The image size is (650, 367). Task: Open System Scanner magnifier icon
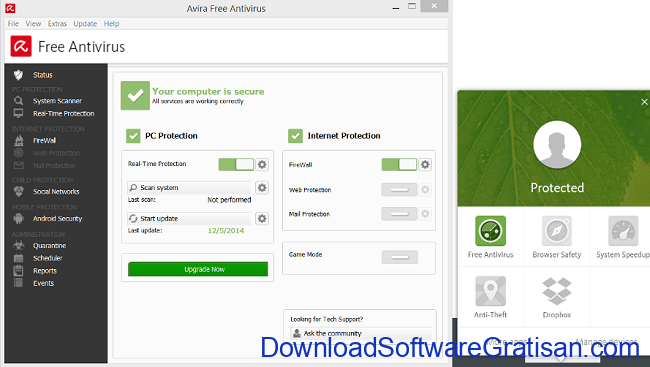18,101
